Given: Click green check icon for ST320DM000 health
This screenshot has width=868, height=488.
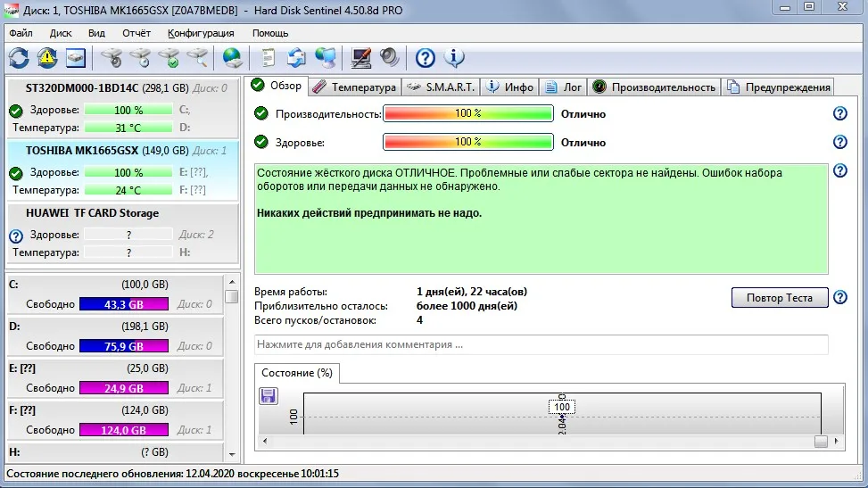Looking at the screenshot, I should (x=16, y=111).
